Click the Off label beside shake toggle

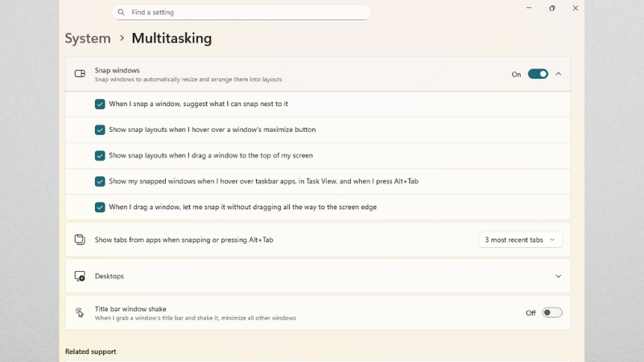[x=530, y=313]
